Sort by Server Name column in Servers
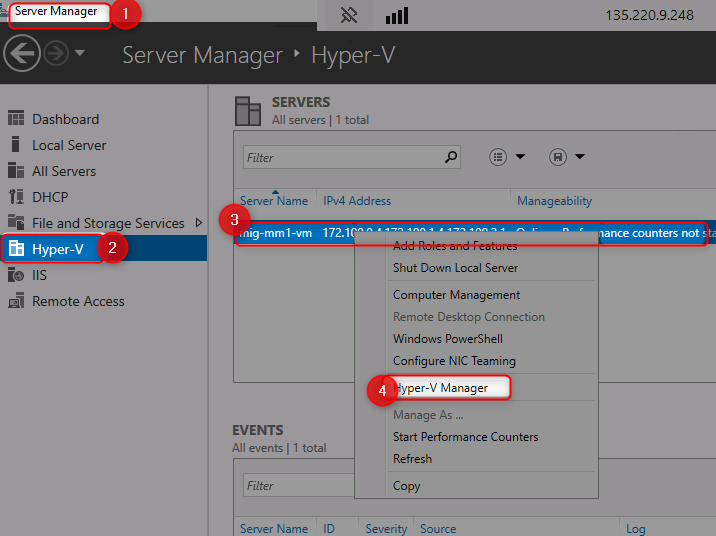716x536 pixels. pos(274,201)
